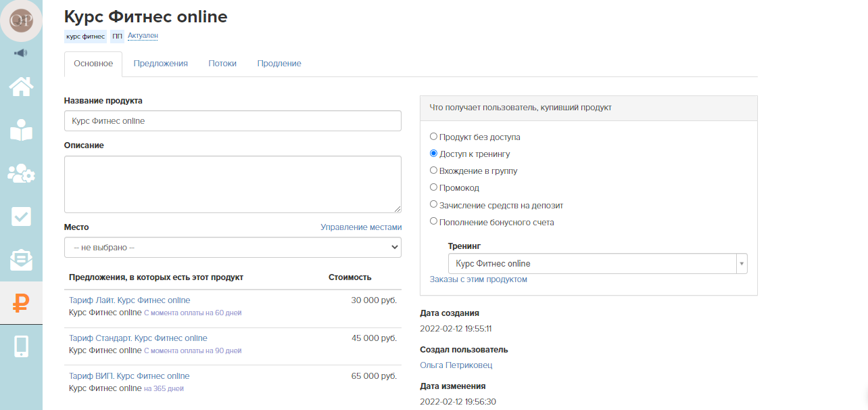Select the 'Продукт без доступа' radio option
This screenshot has width=868, height=410.
(434, 137)
